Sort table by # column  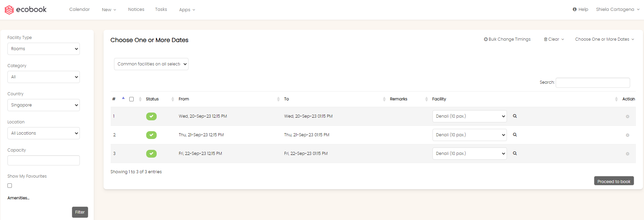pos(118,99)
